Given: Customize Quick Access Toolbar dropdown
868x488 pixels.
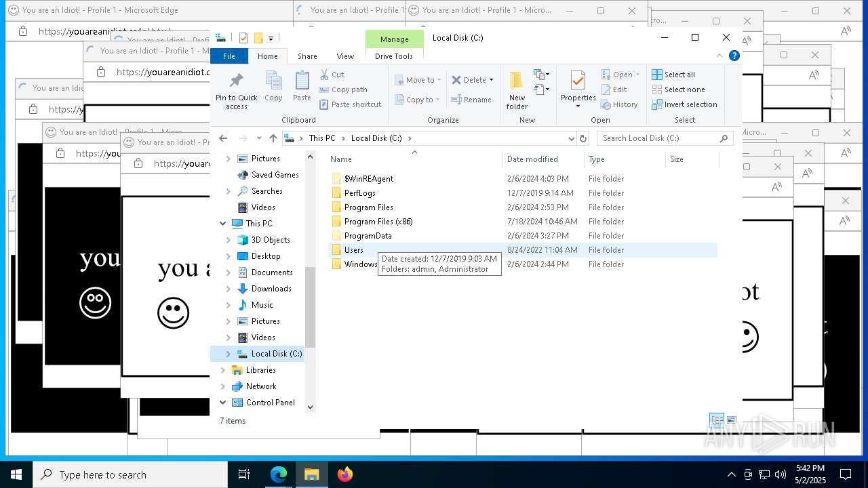Looking at the screenshot, I should point(271,38).
